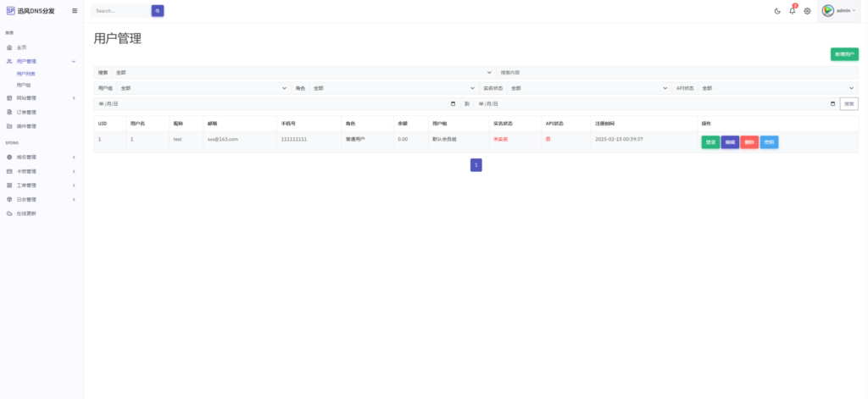Click the green 新增用户 button

pyautogui.click(x=844, y=54)
